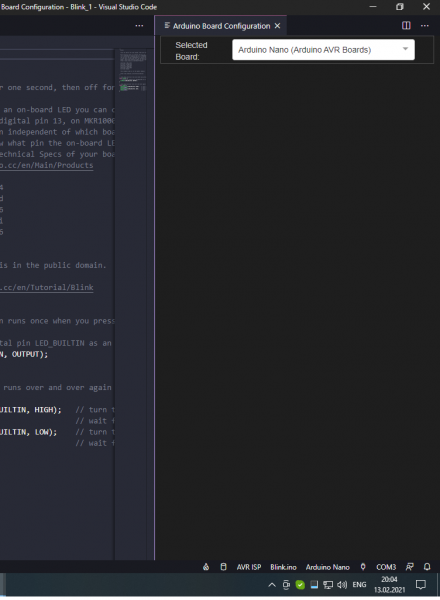The height and width of the screenshot is (600, 440).
Task: Select the COM3 serial port status item
Action: (x=386, y=567)
